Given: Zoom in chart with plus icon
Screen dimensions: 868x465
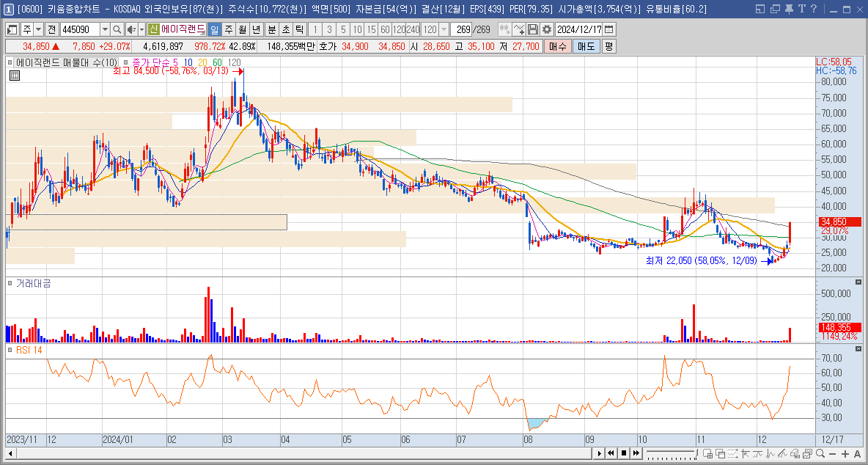Looking at the screenshot, I should (x=845, y=454).
